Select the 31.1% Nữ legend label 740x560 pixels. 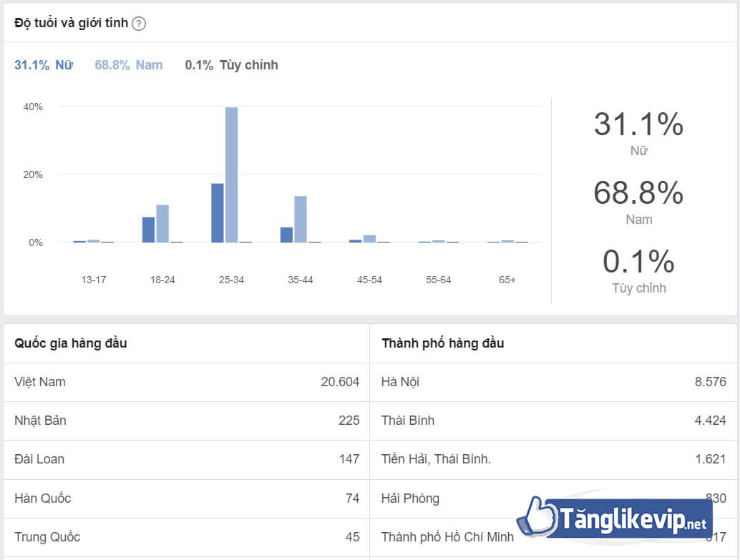tap(44, 65)
